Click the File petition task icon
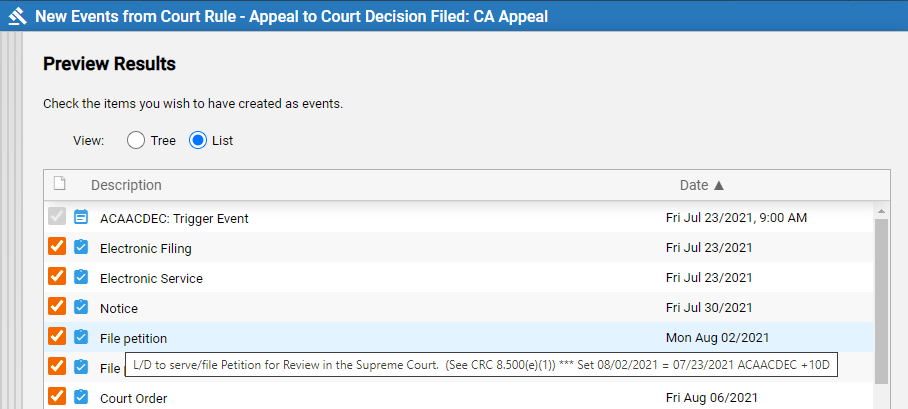908x409 pixels. pos(81,337)
